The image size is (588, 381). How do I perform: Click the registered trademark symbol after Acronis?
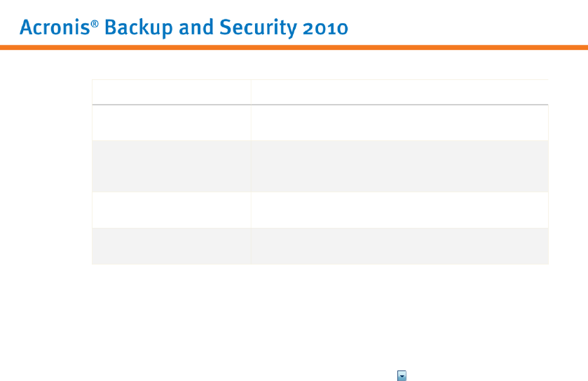[x=92, y=23]
